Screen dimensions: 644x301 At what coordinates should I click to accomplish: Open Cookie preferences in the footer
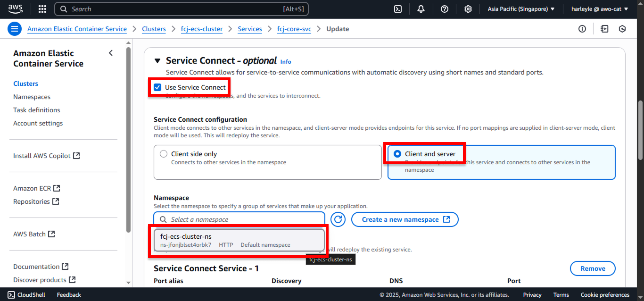point(605,295)
